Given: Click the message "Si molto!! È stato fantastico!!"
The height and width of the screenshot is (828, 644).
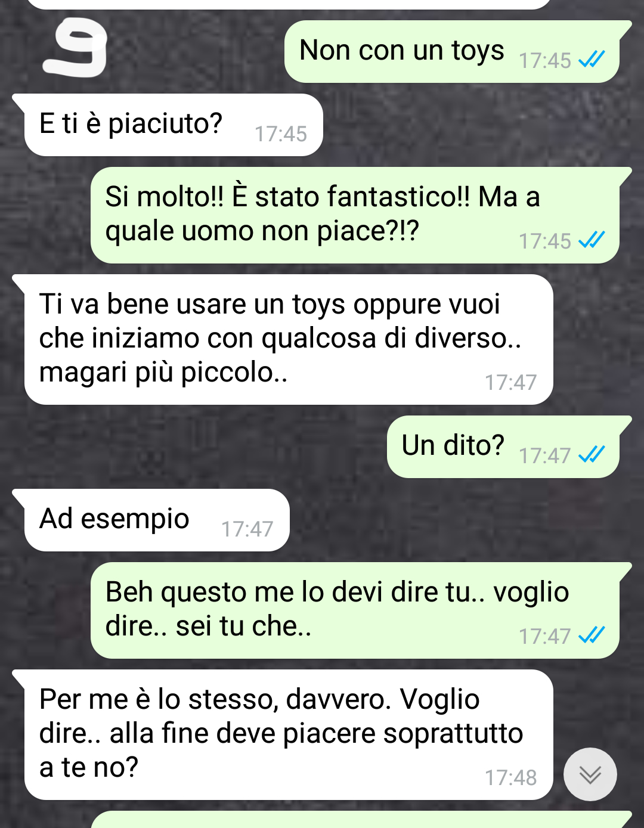Looking at the screenshot, I should (361, 215).
